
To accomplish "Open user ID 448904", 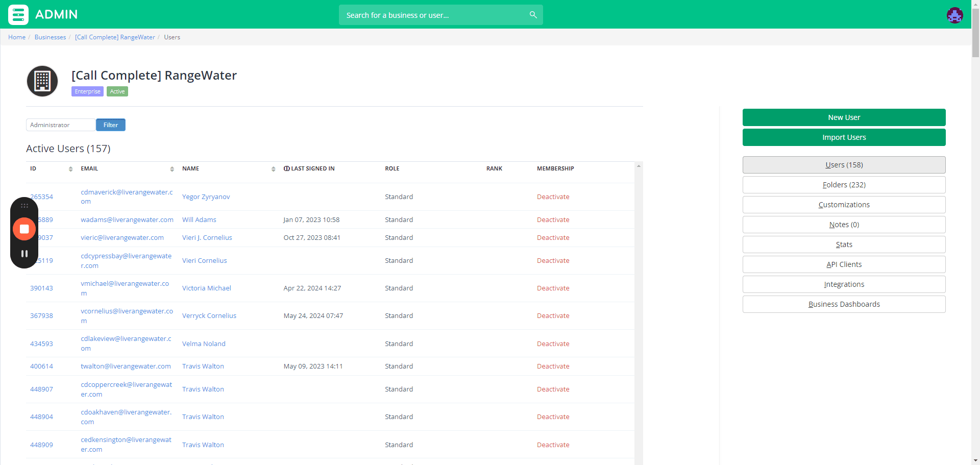I will (x=41, y=417).
